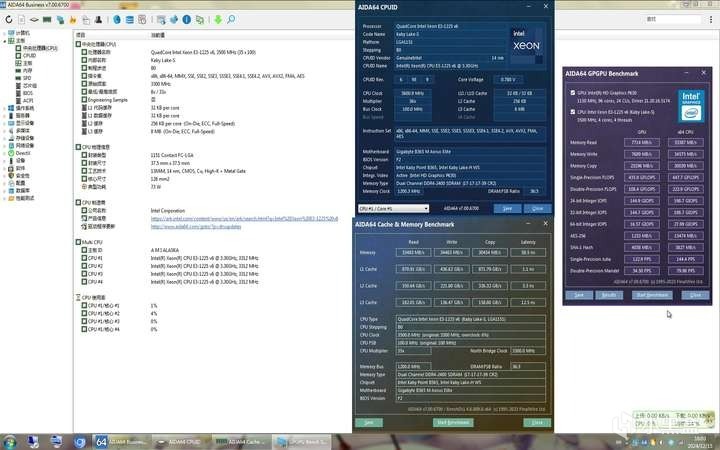Click the refresh icon in the AIDA64 toolbar

[9, 20]
